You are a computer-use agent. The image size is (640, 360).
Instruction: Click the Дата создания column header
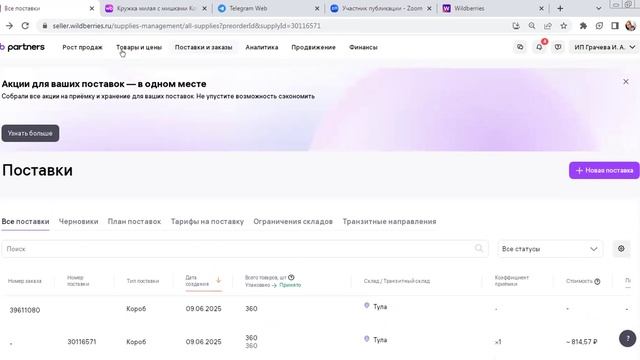pos(197,280)
